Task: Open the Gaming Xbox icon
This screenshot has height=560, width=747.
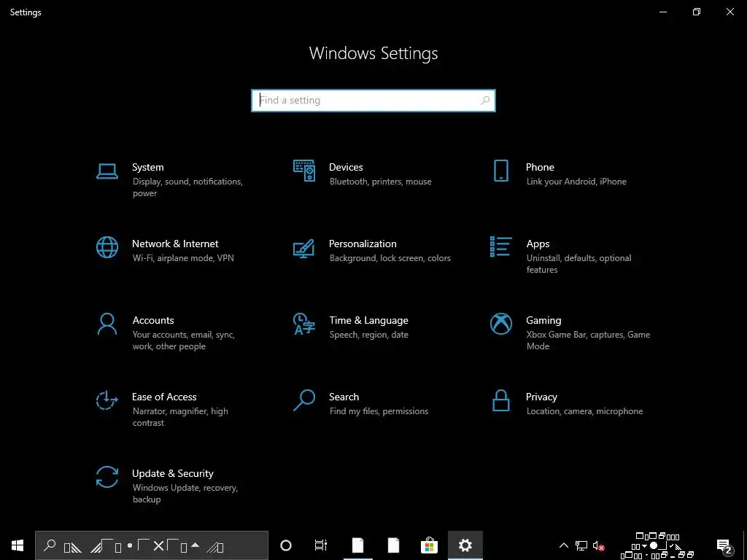Action: click(x=500, y=324)
